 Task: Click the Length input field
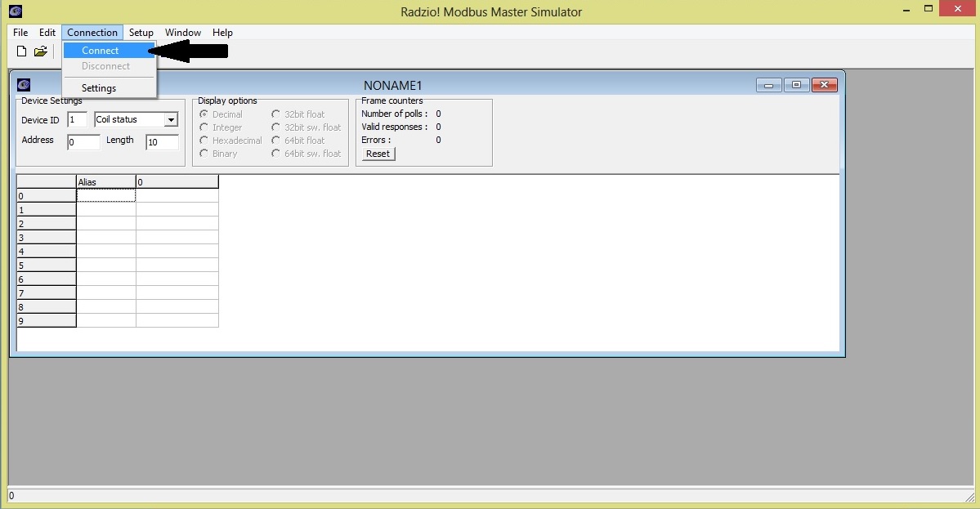point(162,142)
